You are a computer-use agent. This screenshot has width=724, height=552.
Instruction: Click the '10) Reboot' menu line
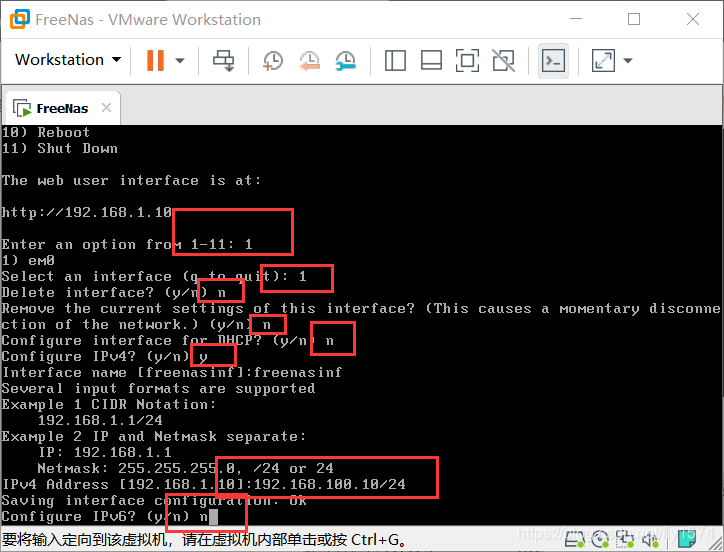[x=46, y=133]
